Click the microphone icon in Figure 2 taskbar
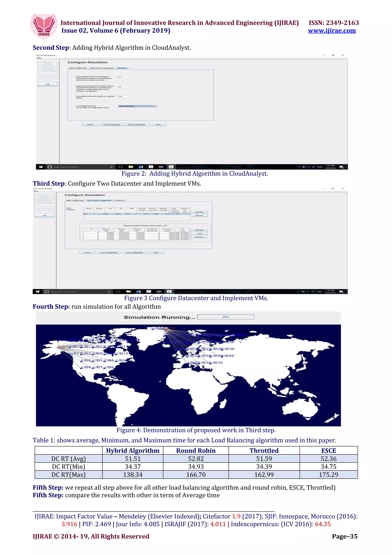 pos(111,167)
